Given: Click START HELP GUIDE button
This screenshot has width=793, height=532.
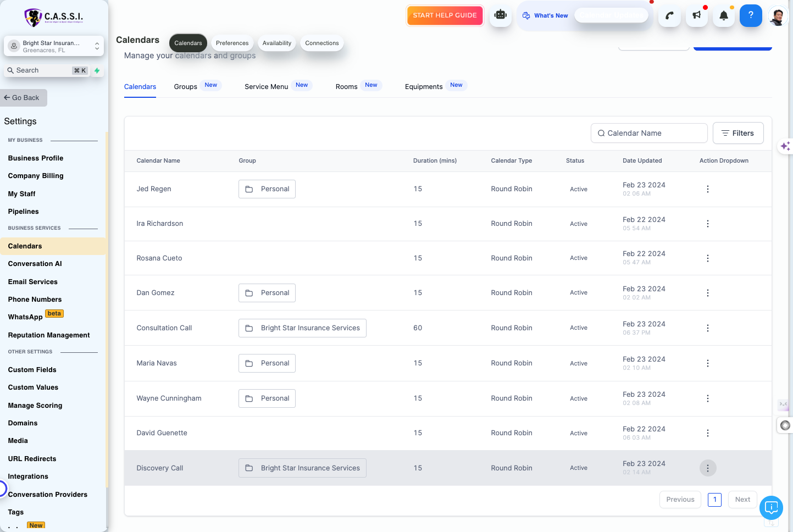Looking at the screenshot, I should click(445, 15).
